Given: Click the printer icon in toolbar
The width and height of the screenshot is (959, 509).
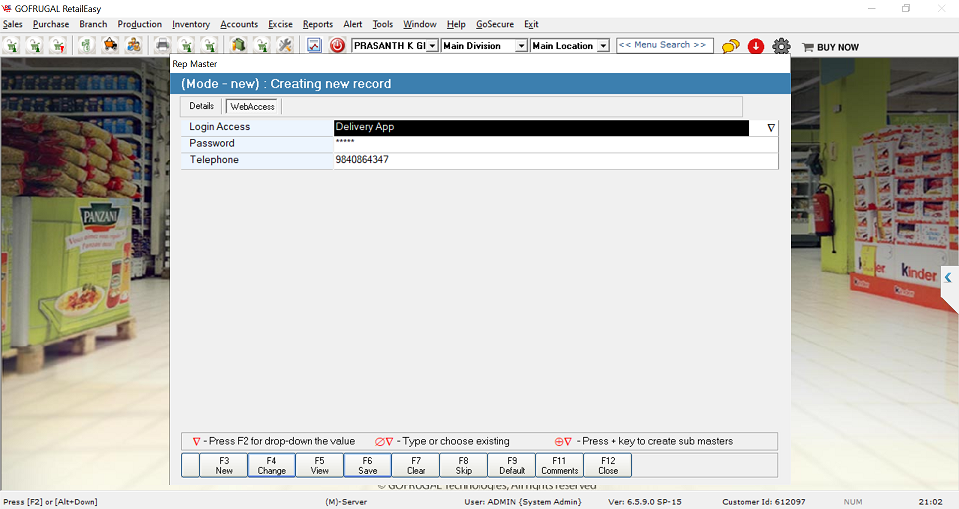Looking at the screenshot, I should point(162,45).
